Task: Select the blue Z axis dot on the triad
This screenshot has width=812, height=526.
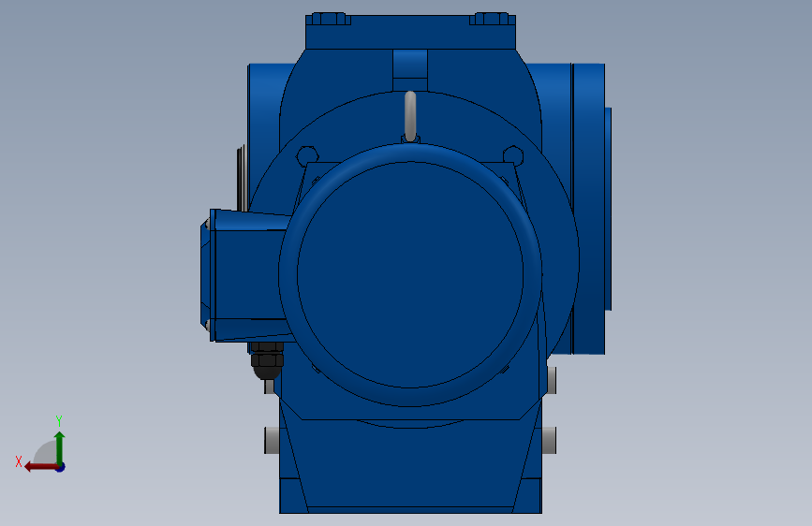Action: click(x=61, y=467)
